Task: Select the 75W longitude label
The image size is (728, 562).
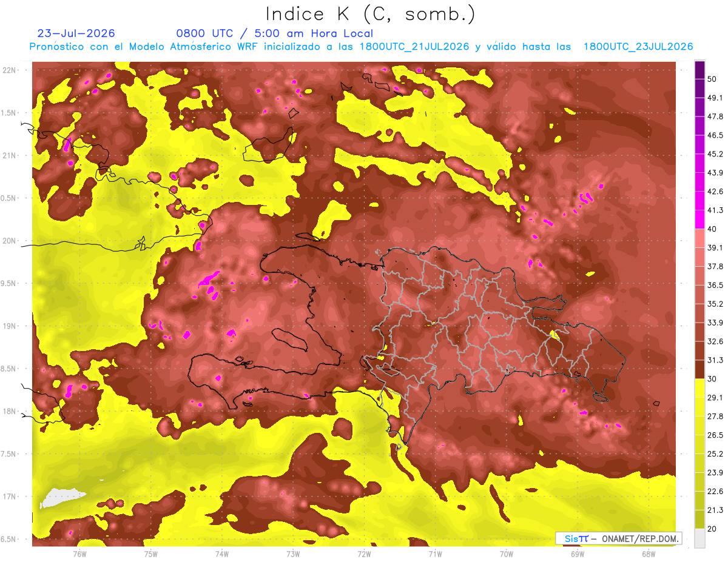Action: [x=151, y=554]
